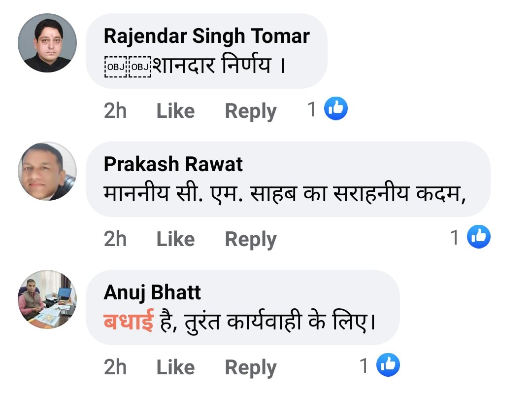The height and width of the screenshot is (397, 532).
Task: Click the like reaction icon on Anuj's comment
Action: [388, 365]
